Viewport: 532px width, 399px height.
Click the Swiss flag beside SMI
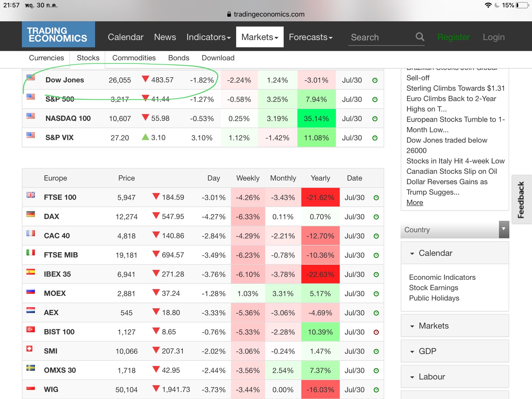(30, 348)
